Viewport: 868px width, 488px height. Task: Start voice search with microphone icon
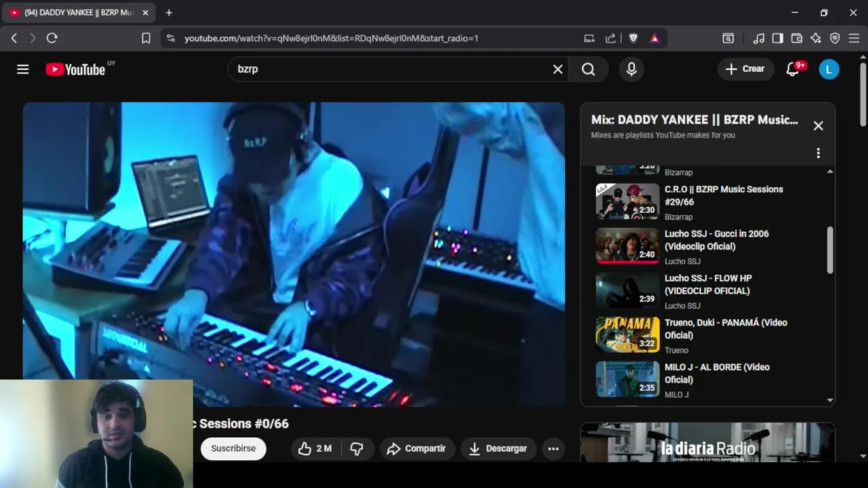(631, 69)
